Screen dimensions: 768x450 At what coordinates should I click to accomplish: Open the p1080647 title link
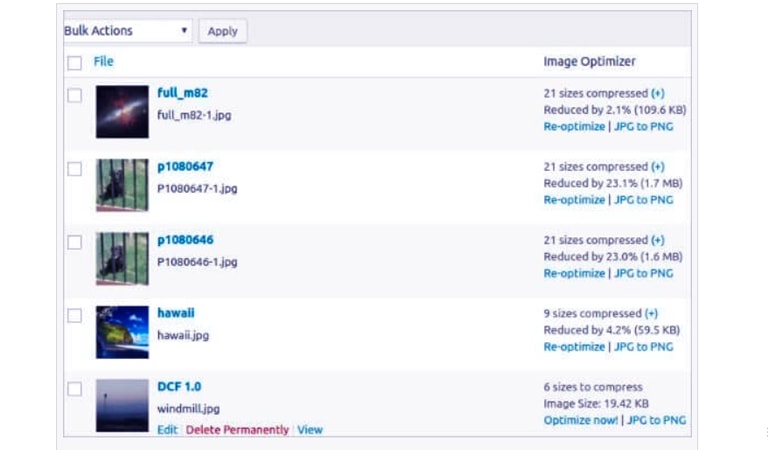(185, 166)
